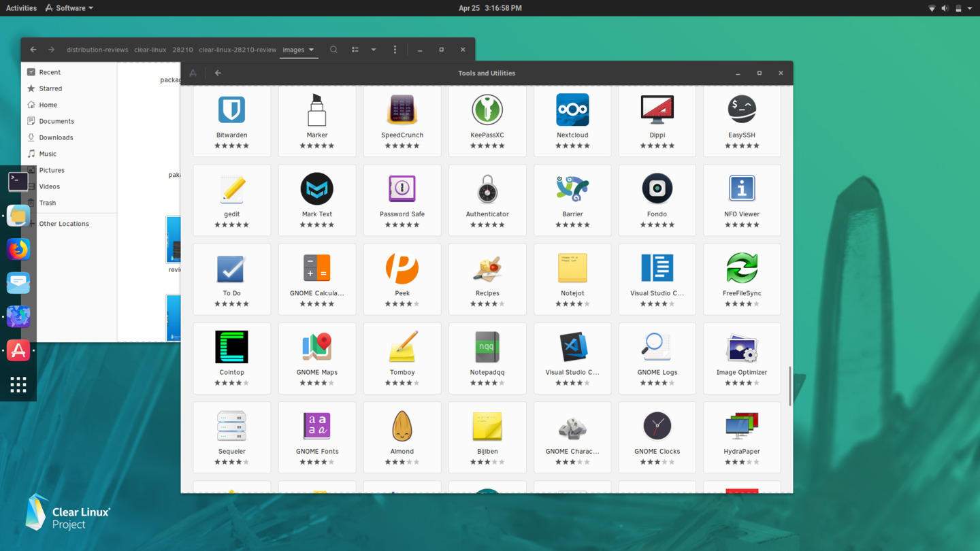
Task: Select the Mark Text app
Action: [317, 200]
